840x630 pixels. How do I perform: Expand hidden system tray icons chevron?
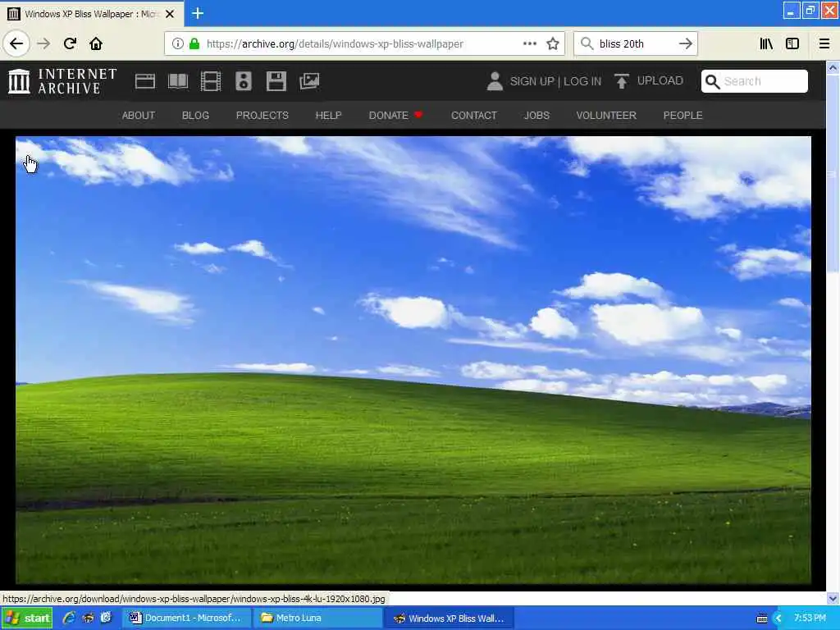coord(778,619)
